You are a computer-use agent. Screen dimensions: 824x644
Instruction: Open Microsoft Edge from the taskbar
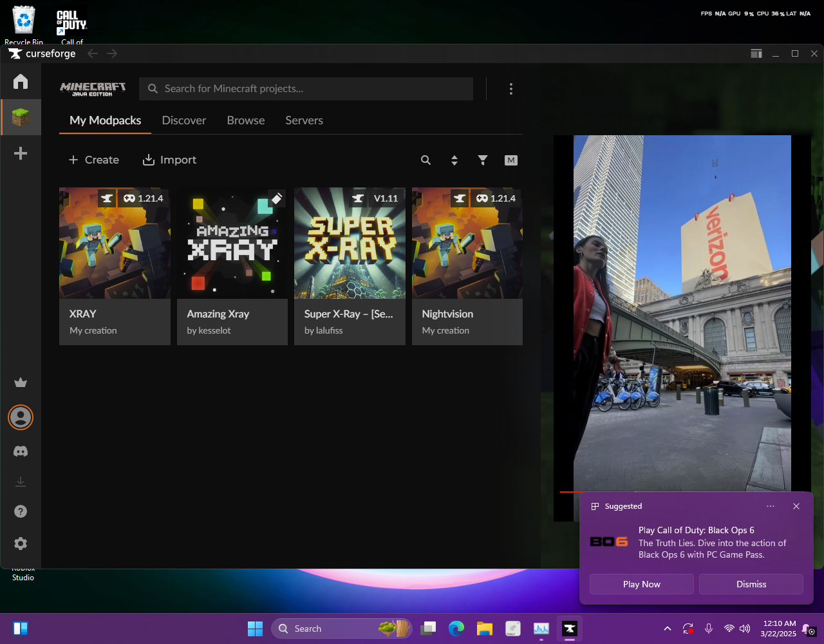456,629
